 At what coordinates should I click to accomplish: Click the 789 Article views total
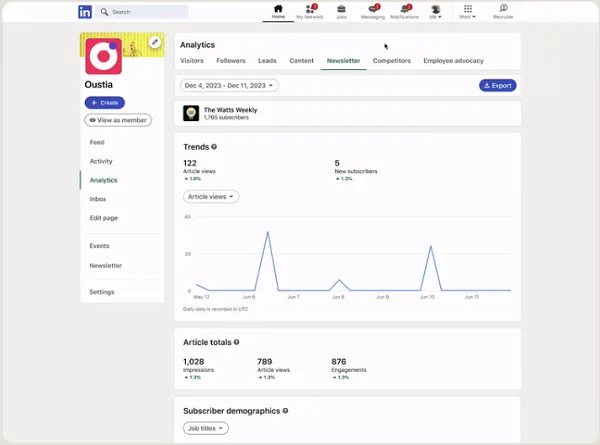pyautogui.click(x=264, y=362)
